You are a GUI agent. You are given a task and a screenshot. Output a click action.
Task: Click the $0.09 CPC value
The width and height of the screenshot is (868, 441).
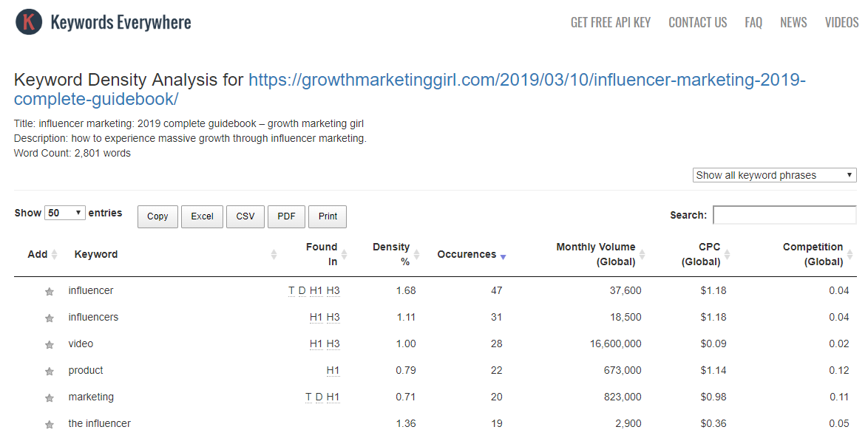pyautogui.click(x=713, y=343)
